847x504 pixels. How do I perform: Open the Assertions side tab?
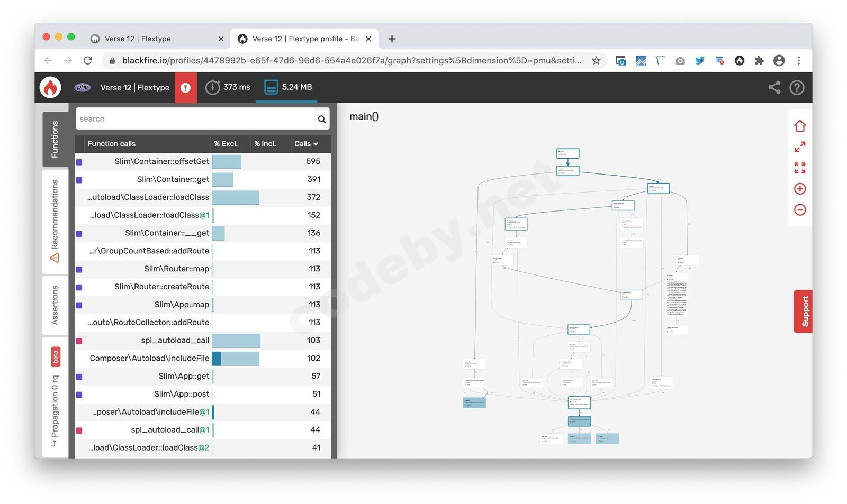pyautogui.click(x=55, y=305)
